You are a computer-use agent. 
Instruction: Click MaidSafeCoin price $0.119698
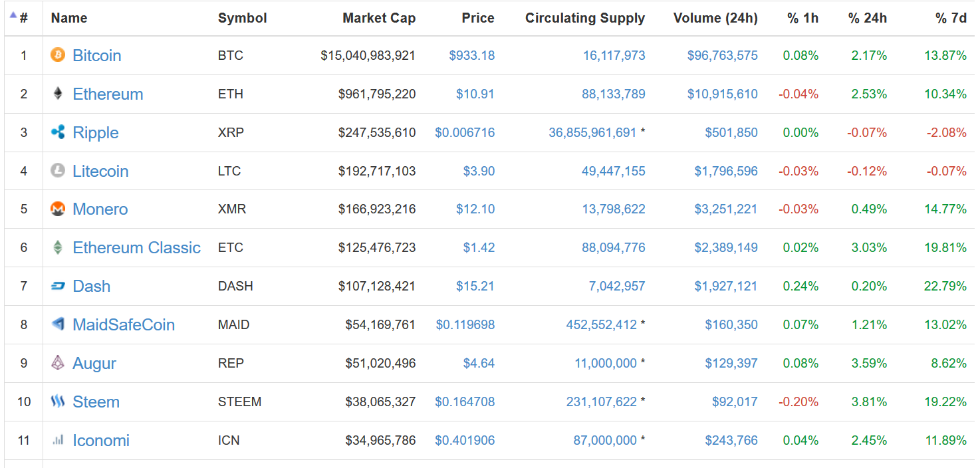click(465, 324)
